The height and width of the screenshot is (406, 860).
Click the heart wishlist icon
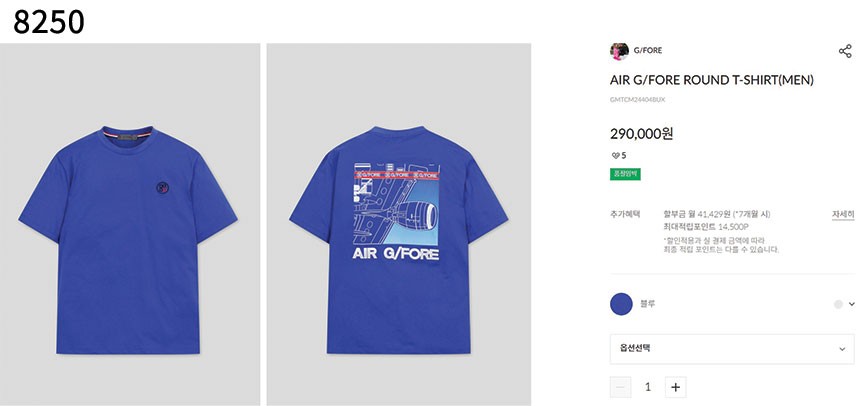click(x=615, y=155)
